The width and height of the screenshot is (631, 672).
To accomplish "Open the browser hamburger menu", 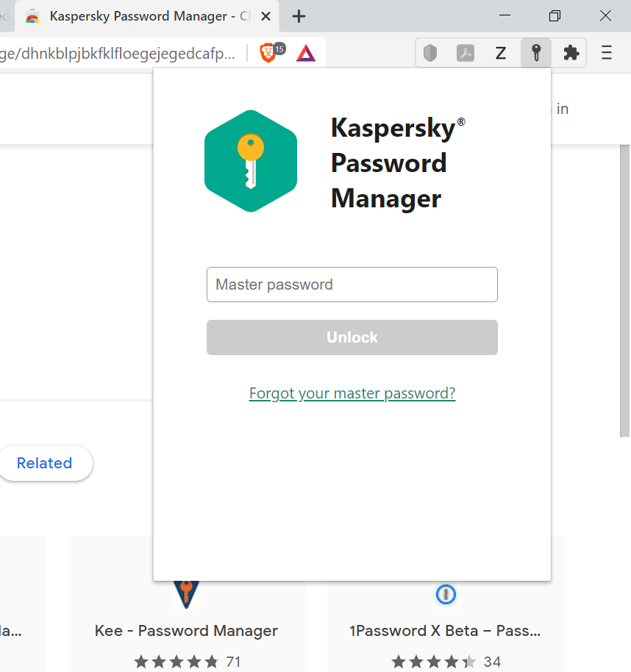I will click(607, 53).
